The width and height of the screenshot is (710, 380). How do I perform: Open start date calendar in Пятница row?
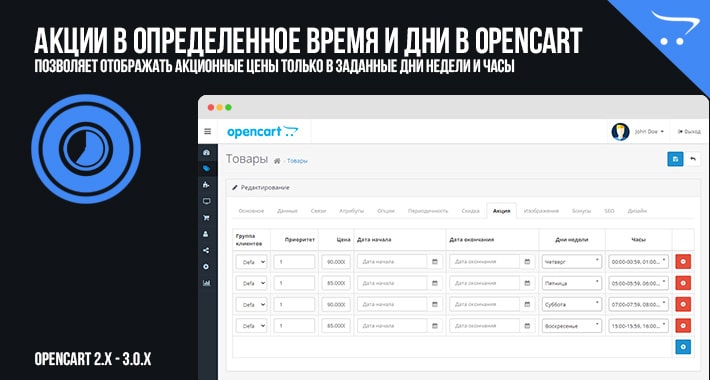tap(435, 283)
